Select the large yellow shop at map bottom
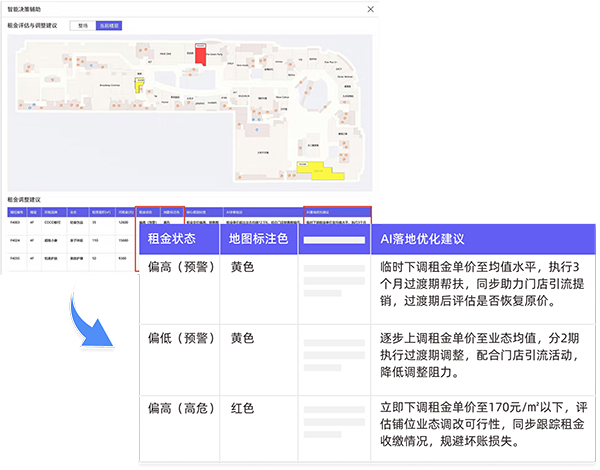This screenshot has width=600, height=470. pos(321,171)
